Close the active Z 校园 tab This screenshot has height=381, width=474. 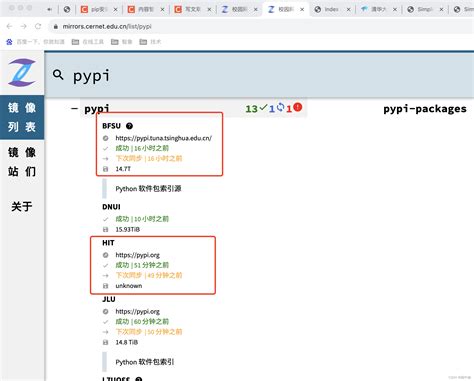[x=302, y=10]
